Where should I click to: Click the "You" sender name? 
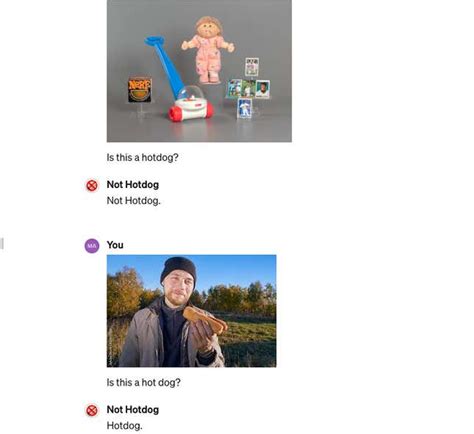[x=115, y=245]
